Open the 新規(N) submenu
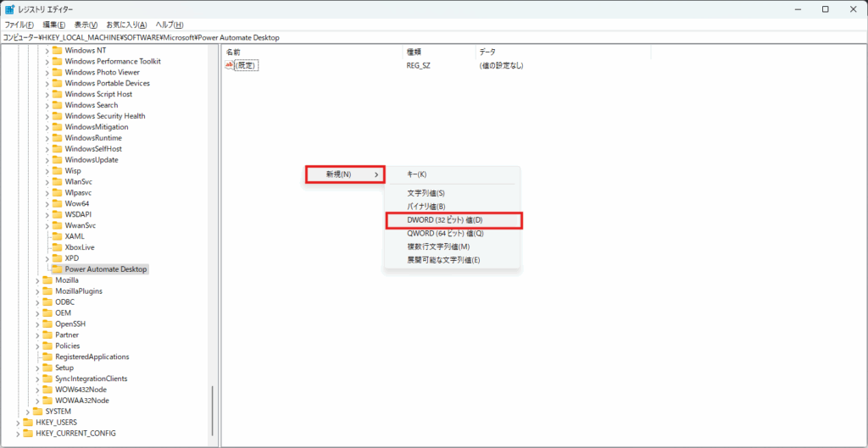868x448 pixels. [346, 174]
